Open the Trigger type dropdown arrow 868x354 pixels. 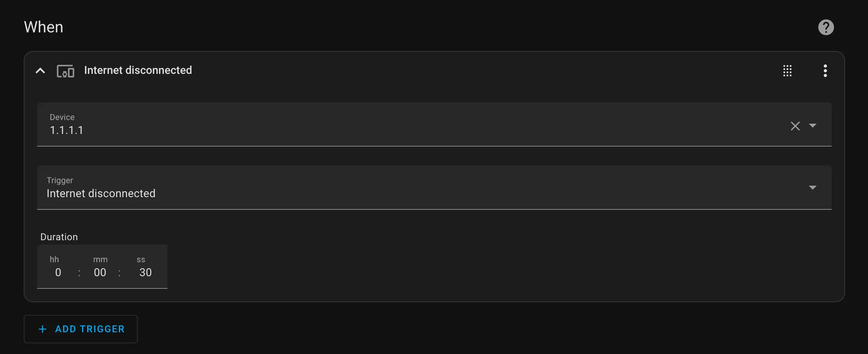tap(812, 188)
